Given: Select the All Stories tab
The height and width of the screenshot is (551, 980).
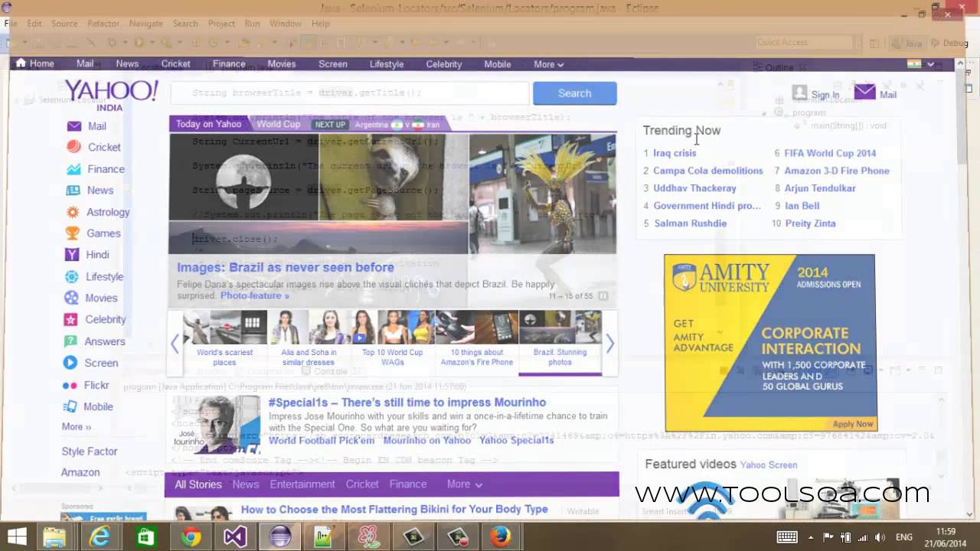Looking at the screenshot, I should point(198,484).
